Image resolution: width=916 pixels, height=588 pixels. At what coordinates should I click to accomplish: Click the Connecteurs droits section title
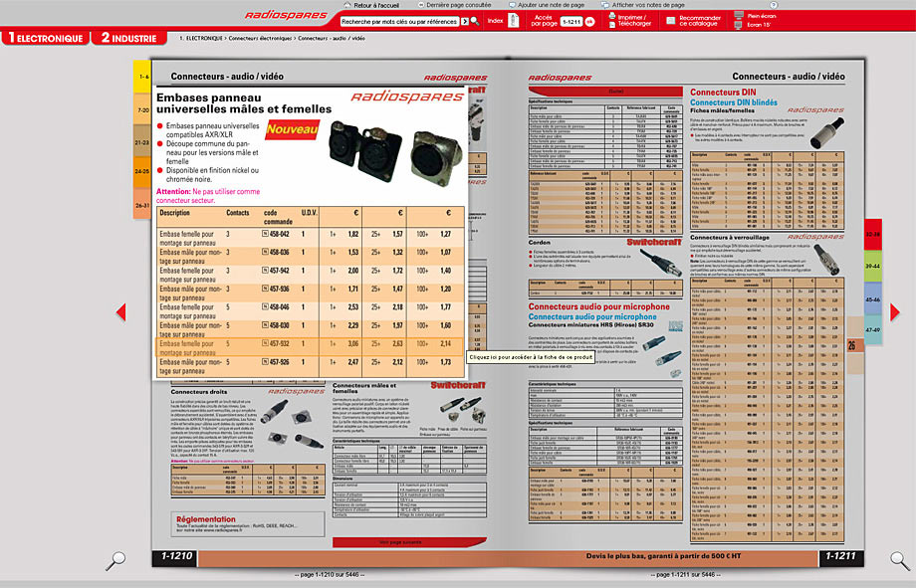point(199,392)
